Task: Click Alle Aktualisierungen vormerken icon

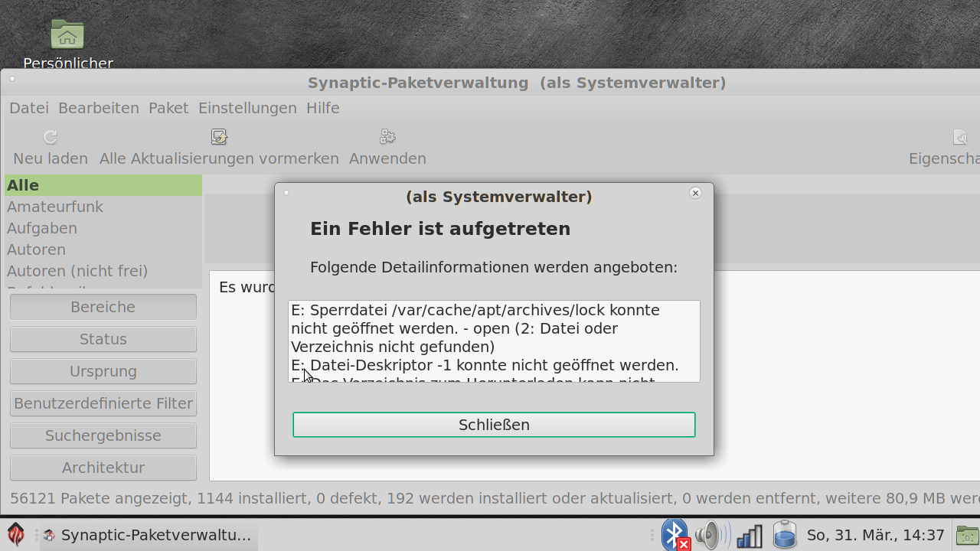Action: pyautogui.click(x=219, y=137)
